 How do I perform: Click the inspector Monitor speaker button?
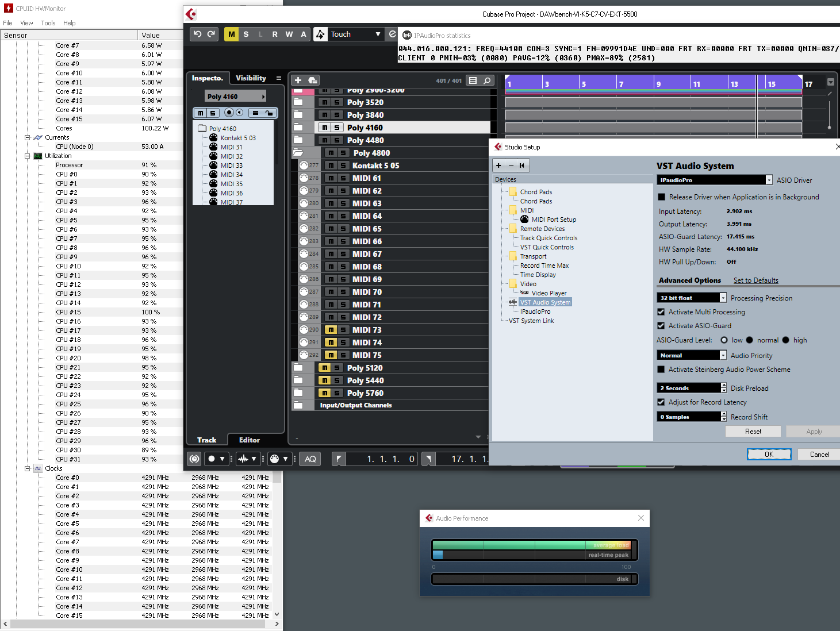coord(239,113)
